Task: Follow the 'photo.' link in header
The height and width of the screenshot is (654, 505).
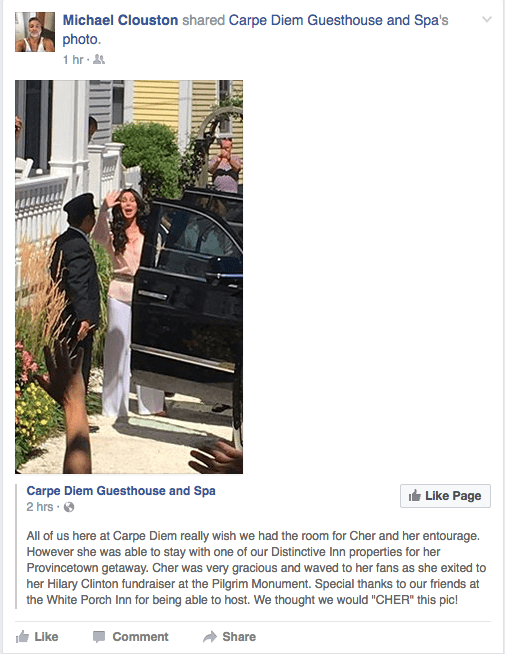Action: 82,40
